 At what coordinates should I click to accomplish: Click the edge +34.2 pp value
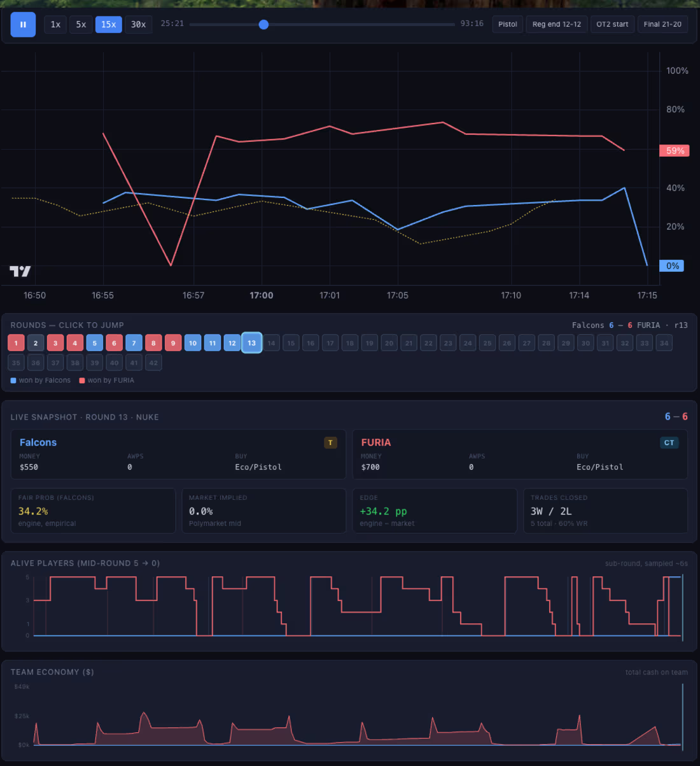[x=383, y=511]
